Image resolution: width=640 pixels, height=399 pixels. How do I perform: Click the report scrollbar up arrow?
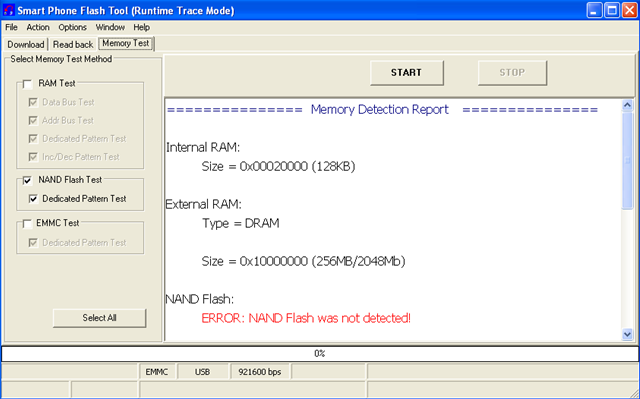coord(627,106)
